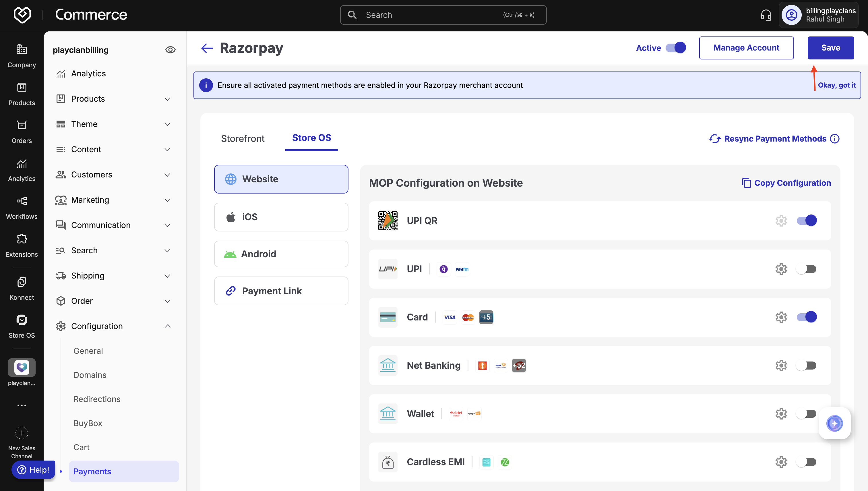868x491 pixels.
Task: Click the Copy Configuration link
Action: point(786,183)
